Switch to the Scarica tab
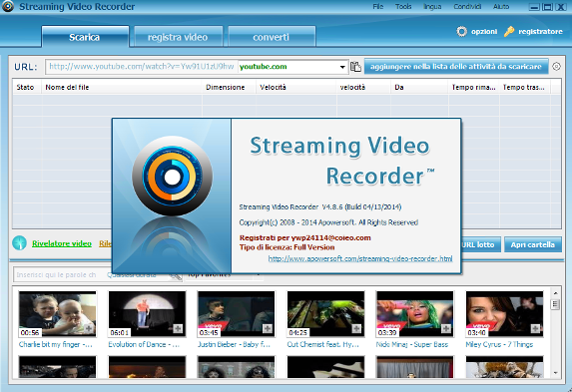 (x=85, y=37)
